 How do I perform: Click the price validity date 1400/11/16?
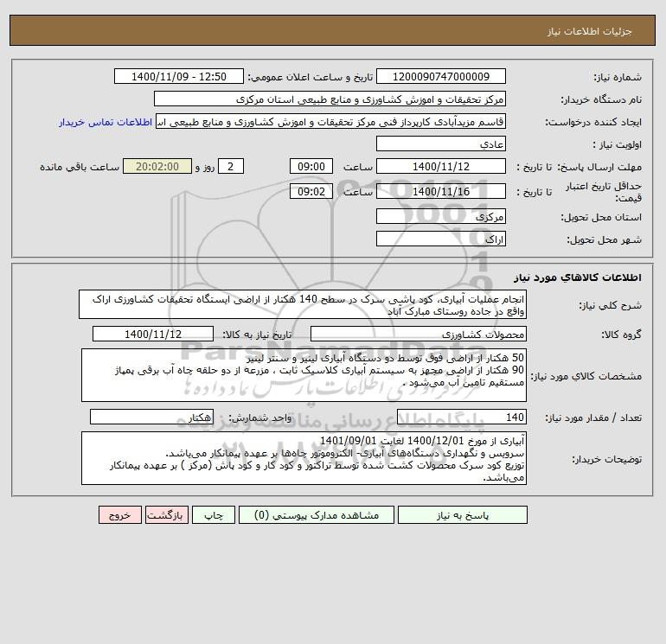coord(441,191)
